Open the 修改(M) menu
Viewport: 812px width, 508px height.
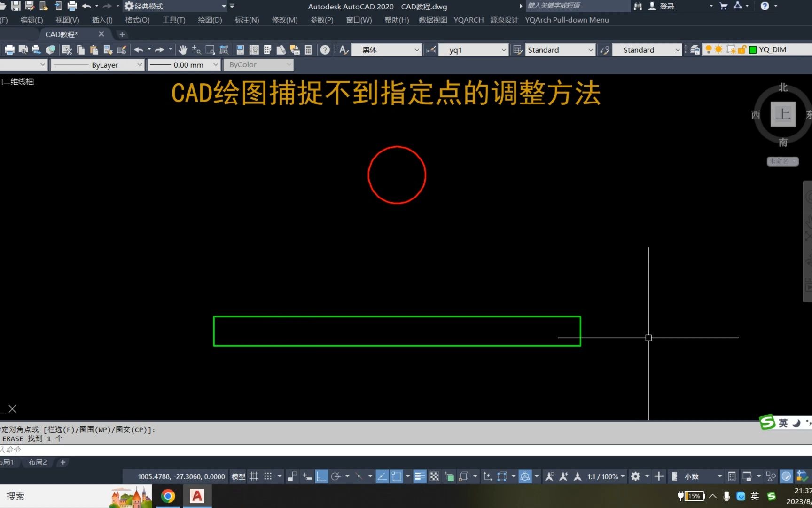pos(284,20)
